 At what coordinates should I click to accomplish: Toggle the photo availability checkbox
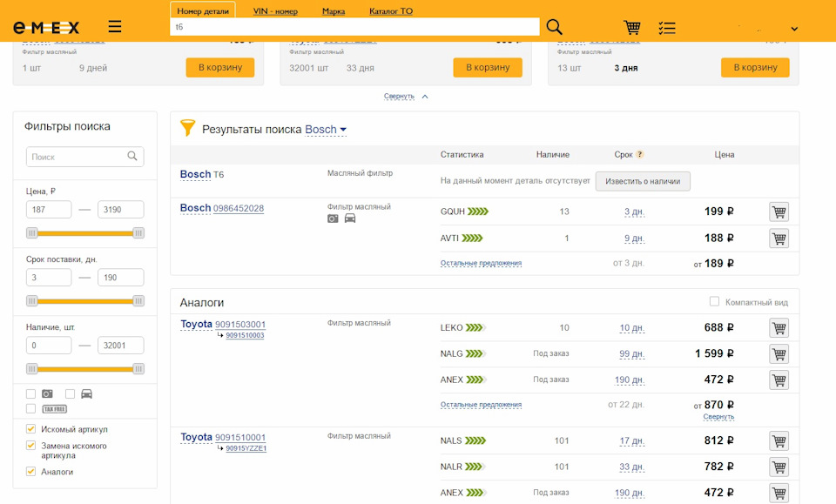coord(31,393)
